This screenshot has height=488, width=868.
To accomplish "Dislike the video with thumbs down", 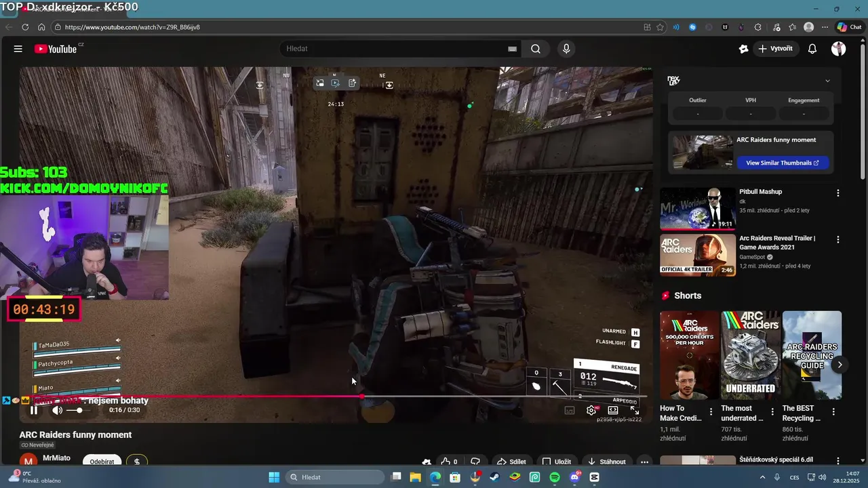I will coord(476,462).
